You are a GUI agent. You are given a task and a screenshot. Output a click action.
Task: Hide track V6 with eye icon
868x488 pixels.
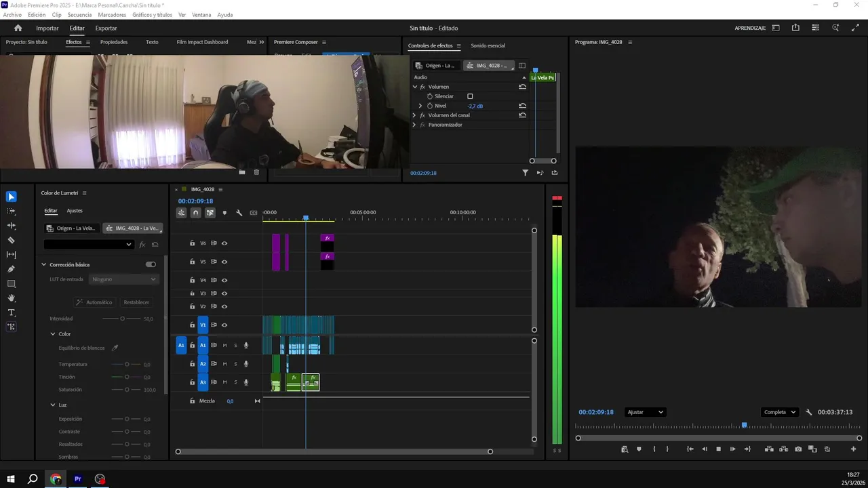(x=224, y=243)
